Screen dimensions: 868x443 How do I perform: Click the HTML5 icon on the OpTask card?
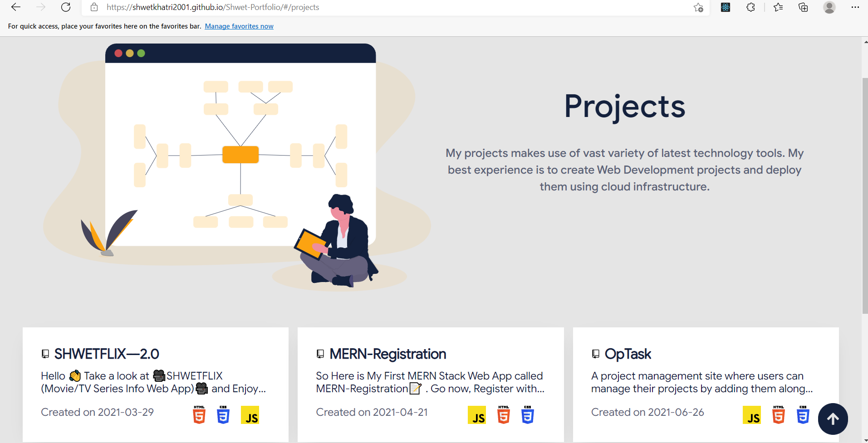click(779, 415)
